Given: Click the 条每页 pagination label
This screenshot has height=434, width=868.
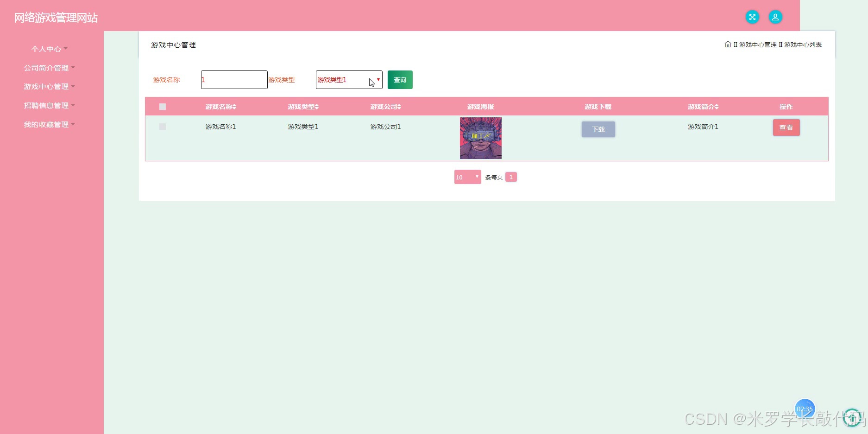Looking at the screenshot, I should pos(494,177).
